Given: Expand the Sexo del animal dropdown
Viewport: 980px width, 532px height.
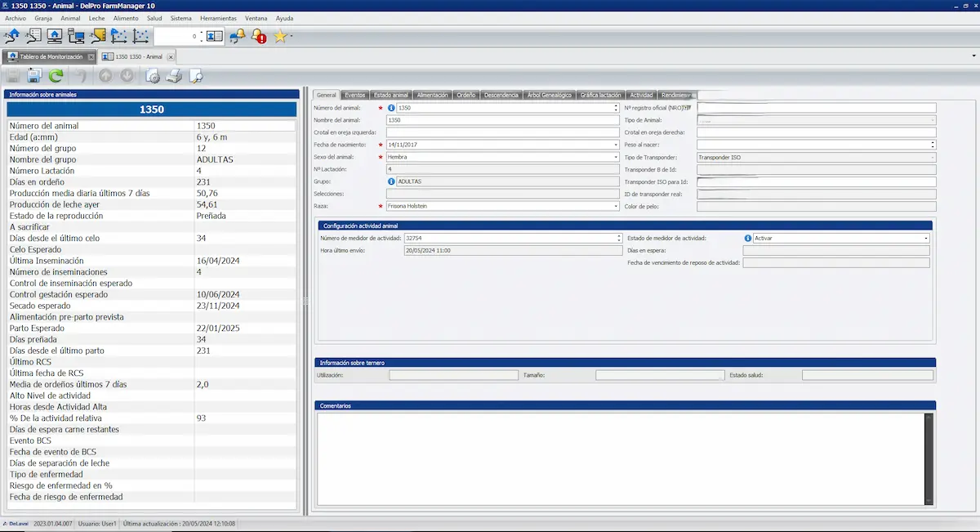Looking at the screenshot, I should point(615,157).
